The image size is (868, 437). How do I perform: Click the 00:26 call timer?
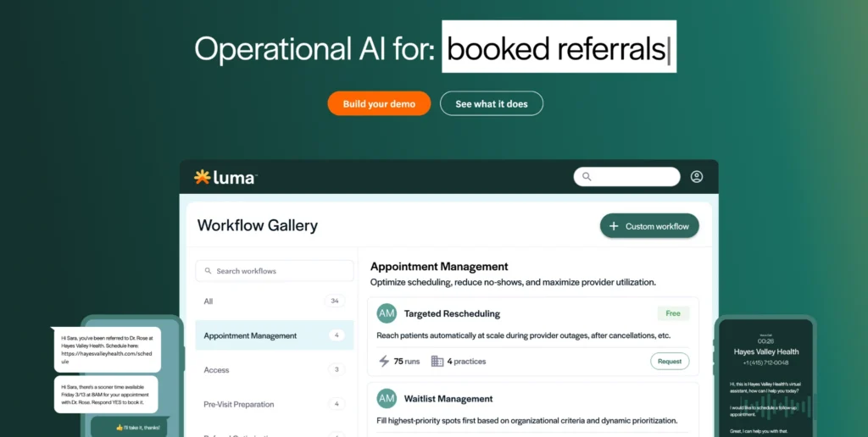(766, 341)
